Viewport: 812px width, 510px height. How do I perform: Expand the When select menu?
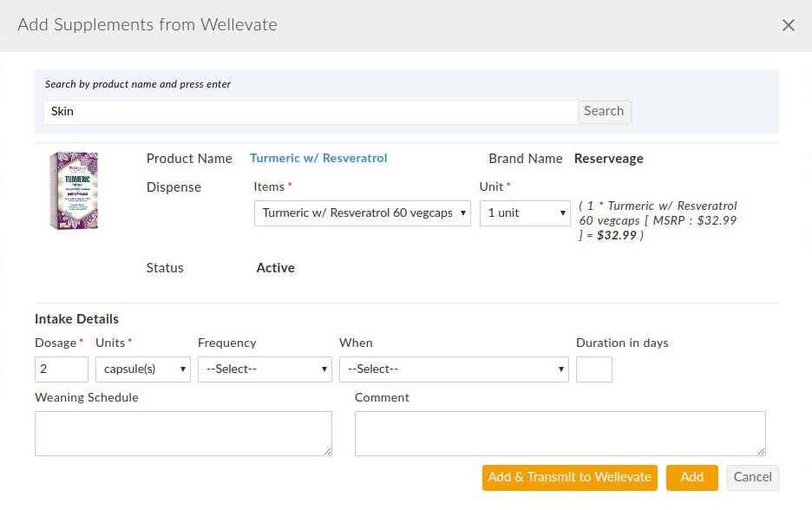tap(454, 369)
